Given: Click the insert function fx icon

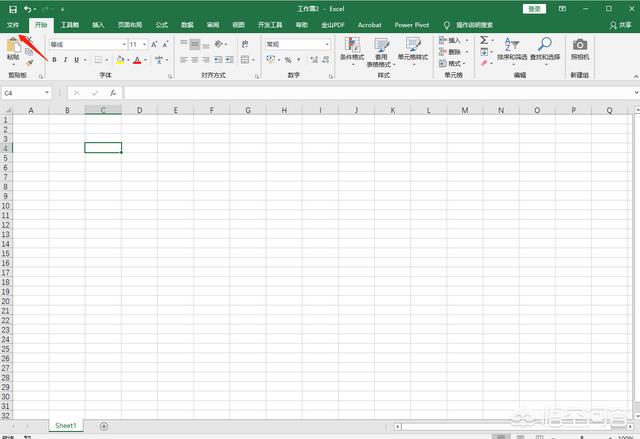Looking at the screenshot, I should coord(113,92).
